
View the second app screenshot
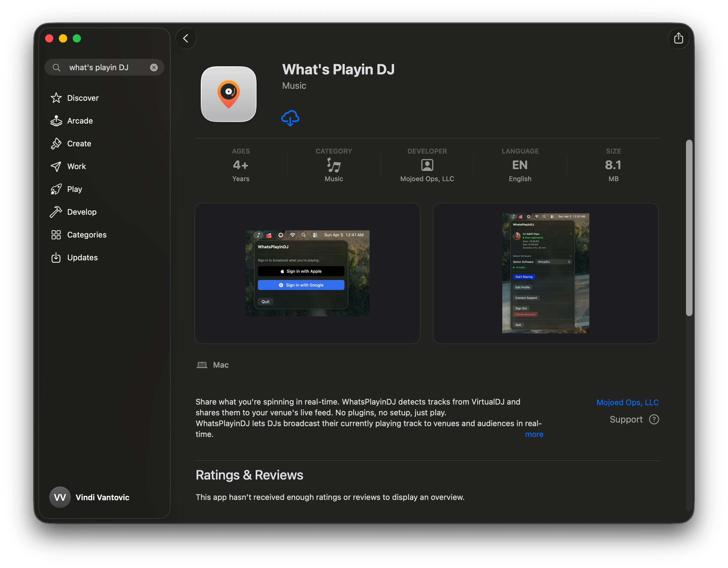(x=546, y=273)
